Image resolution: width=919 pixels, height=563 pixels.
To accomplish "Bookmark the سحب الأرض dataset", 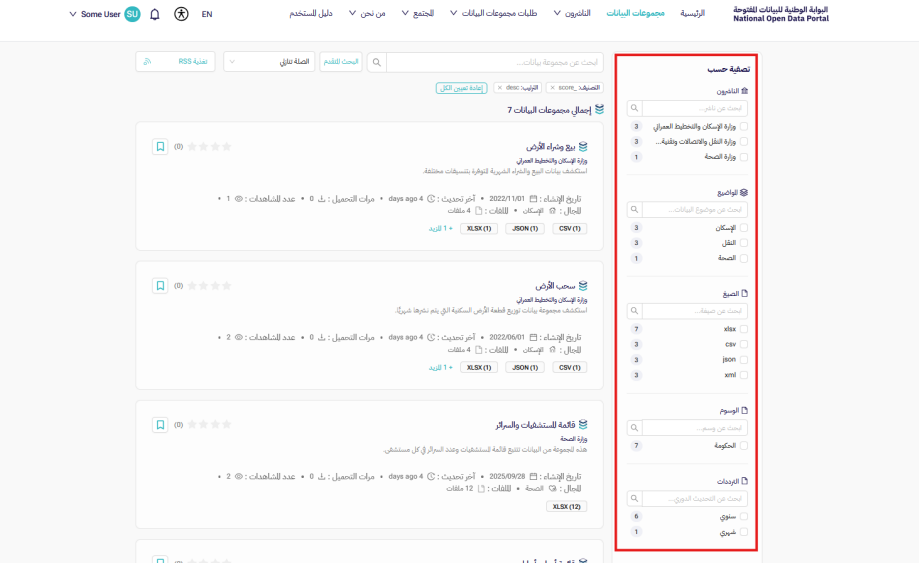I will coord(160,285).
